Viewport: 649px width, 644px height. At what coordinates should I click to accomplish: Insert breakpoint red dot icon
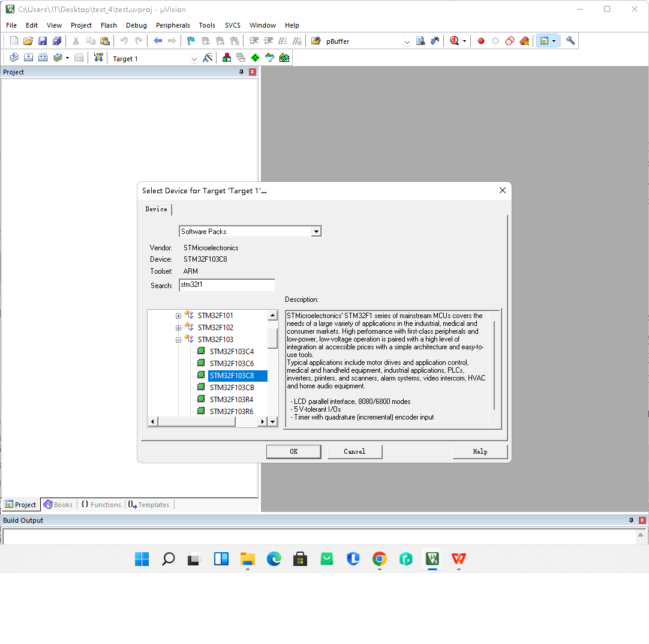(x=481, y=41)
